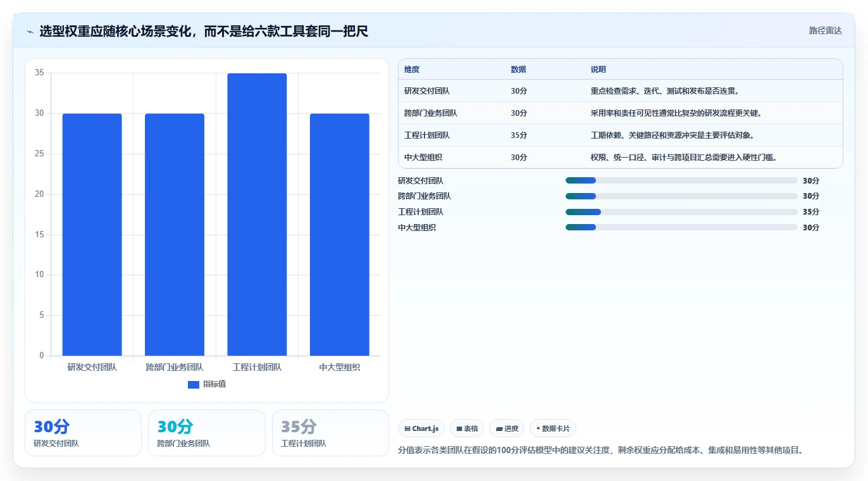Click the 35分 value beside the 工程计划团队 progress bar

pos(811,212)
